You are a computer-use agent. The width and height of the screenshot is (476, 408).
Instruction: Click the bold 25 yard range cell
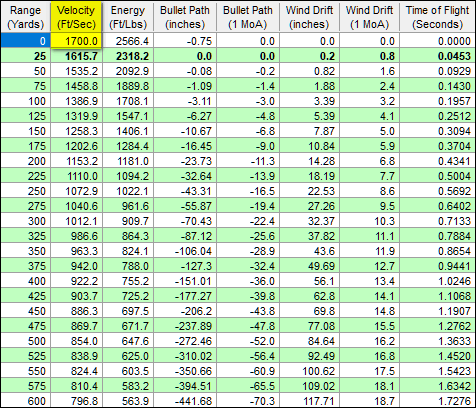[26, 56]
